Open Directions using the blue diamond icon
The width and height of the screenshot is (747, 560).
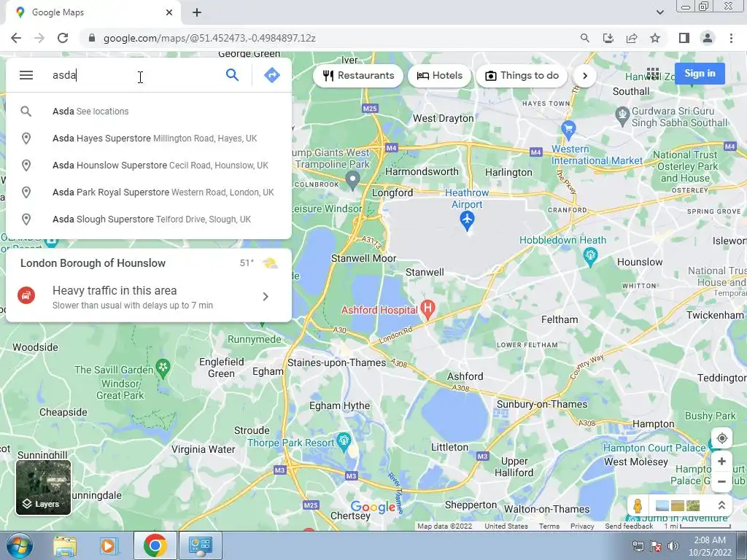pyautogui.click(x=271, y=75)
